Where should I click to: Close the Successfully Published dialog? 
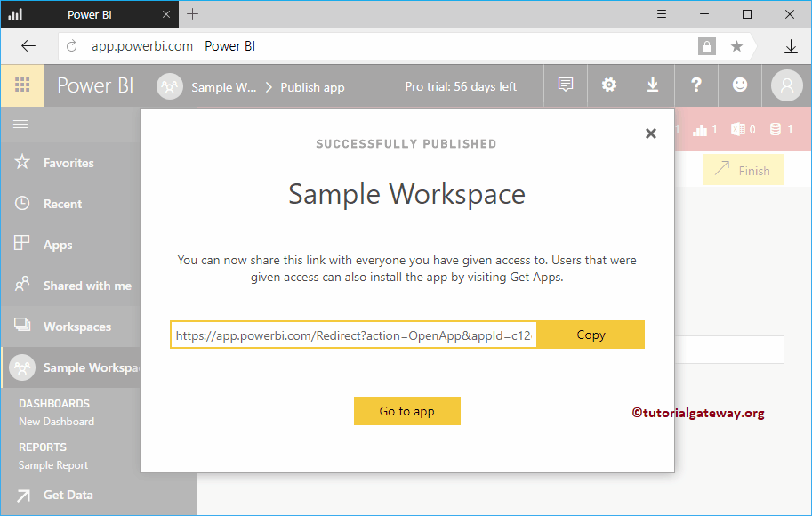(x=651, y=133)
